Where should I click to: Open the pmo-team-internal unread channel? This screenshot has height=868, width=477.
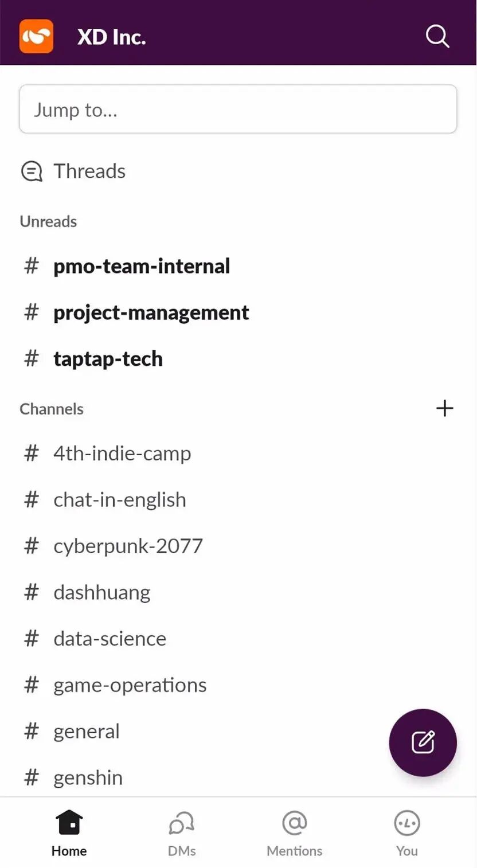point(142,266)
